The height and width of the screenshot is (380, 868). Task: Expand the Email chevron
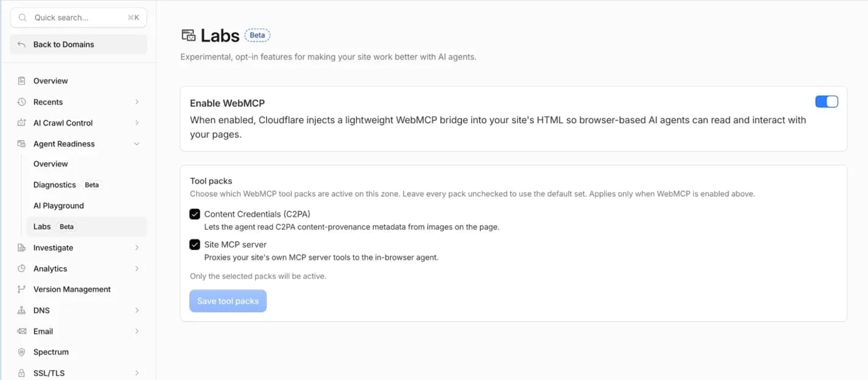tap(137, 331)
